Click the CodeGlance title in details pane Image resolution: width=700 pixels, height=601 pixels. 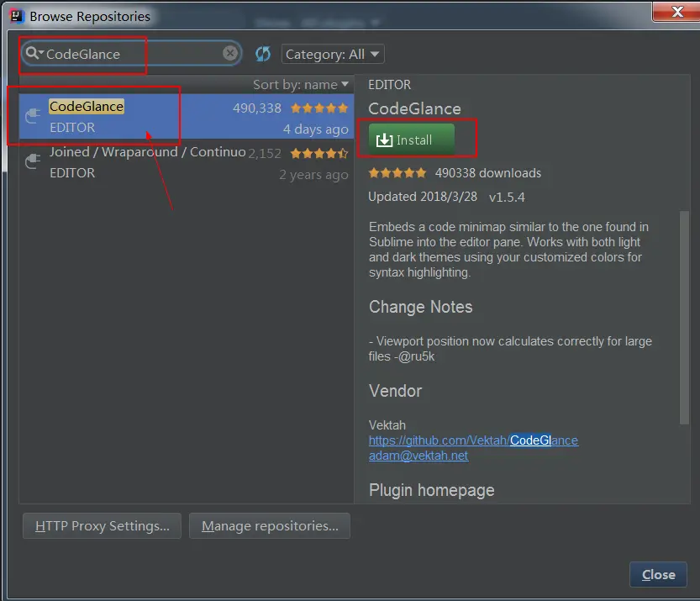(415, 109)
